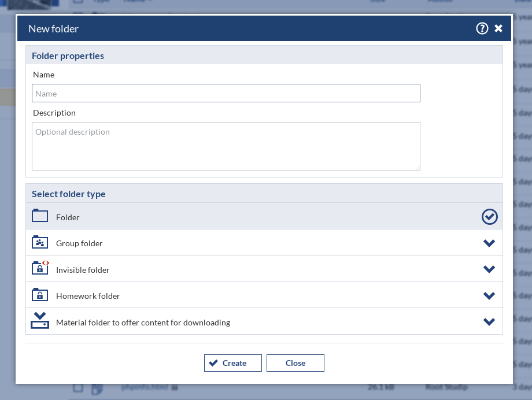
Task: Expand the Homework folder chevron
Action: (x=489, y=296)
